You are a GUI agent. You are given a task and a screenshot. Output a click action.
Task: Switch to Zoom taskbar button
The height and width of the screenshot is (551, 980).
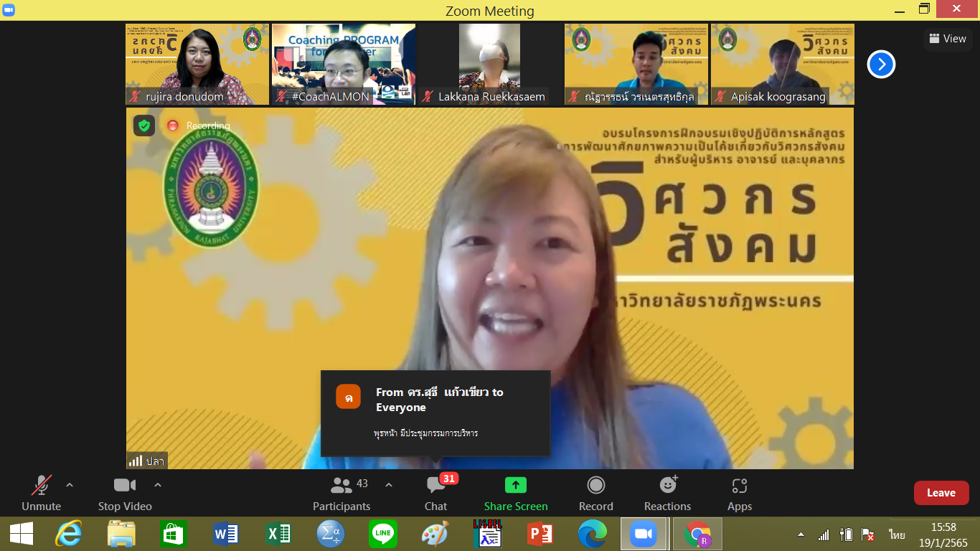(644, 534)
